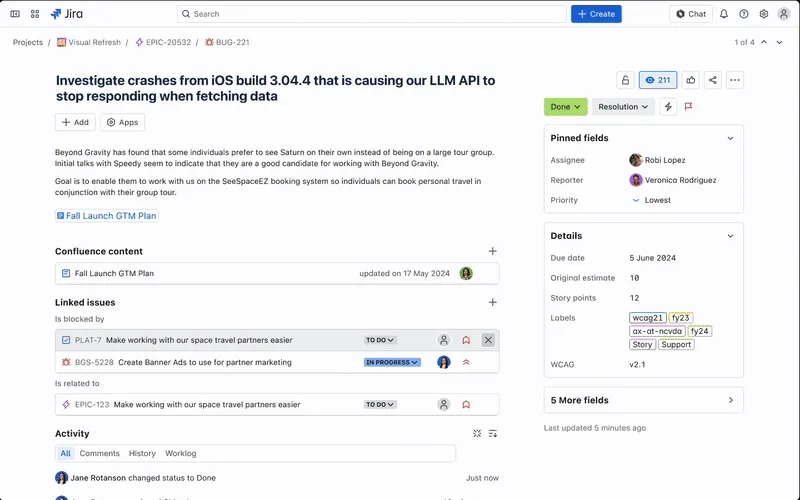Click PLAT-7 priority icon
800x500 pixels.
(x=466, y=340)
